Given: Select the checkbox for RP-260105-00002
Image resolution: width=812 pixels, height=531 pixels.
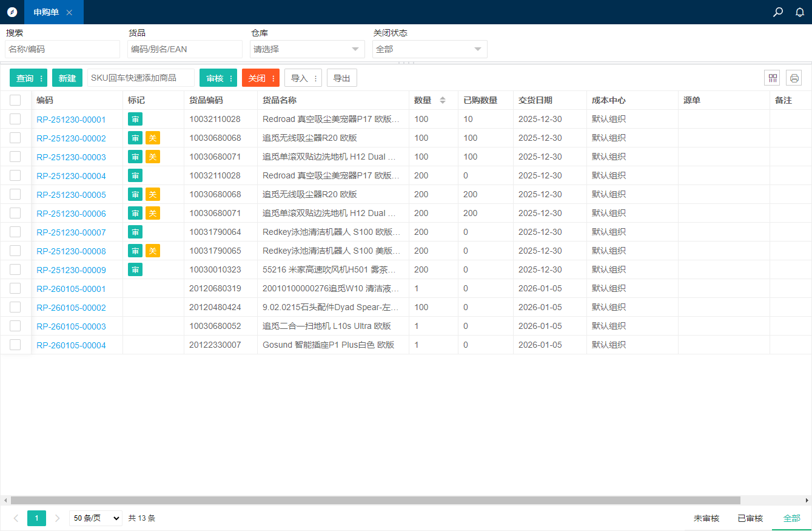Looking at the screenshot, I should tap(15, 307).
